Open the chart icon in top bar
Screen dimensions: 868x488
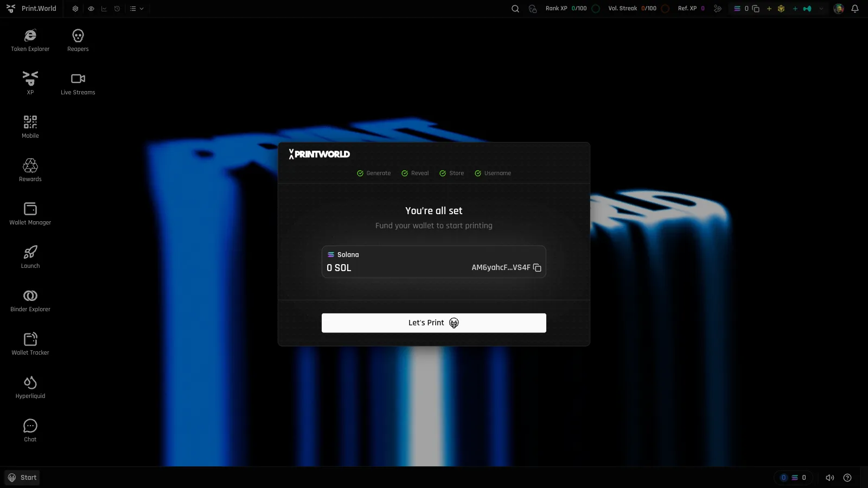click(x=104, y=9)
